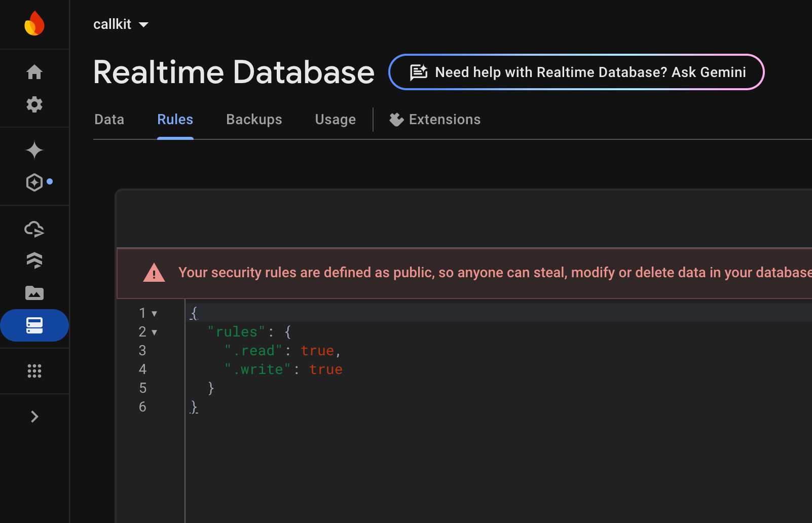The height and width of the screenshot is (523, 812).
Task: Open the stacked layers sidebar icon
Action: point(34,260)
